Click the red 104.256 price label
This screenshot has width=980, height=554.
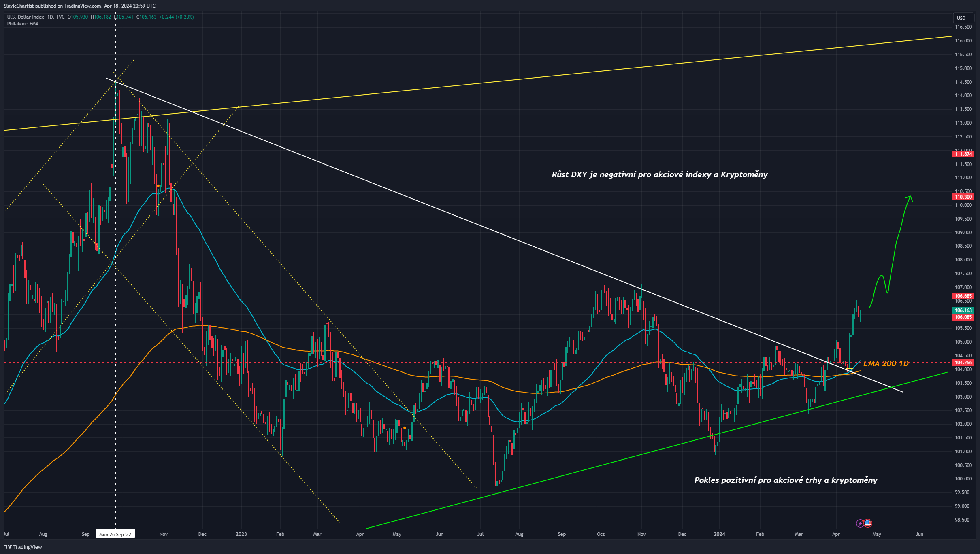(x=963, y=363)
